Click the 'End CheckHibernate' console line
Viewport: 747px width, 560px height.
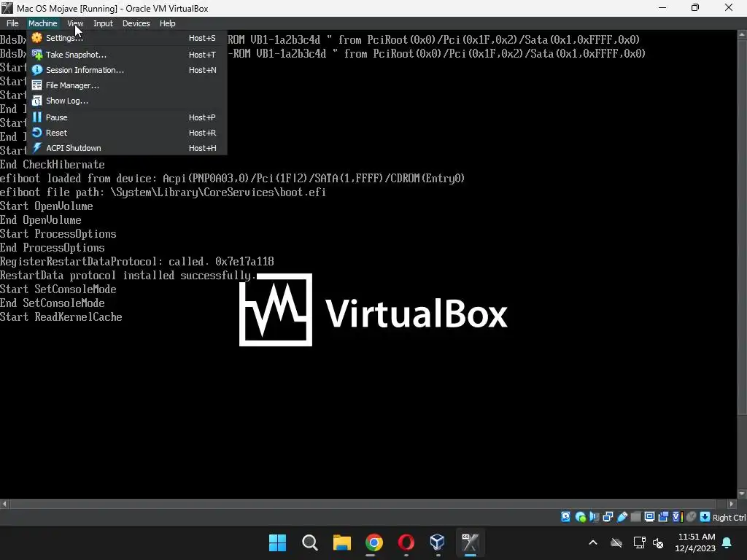[53, 165]
